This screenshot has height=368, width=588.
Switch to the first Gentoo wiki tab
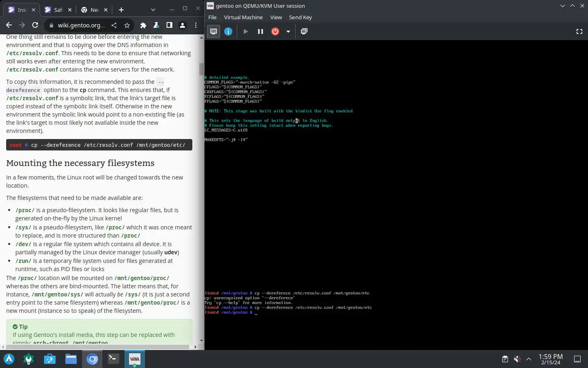click(x=22, y=10)
